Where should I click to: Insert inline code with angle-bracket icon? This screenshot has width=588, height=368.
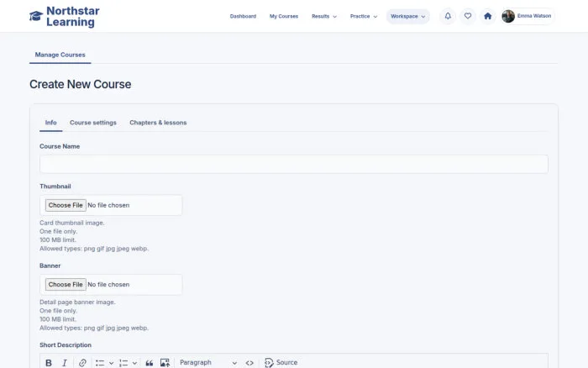(x=249, y=363)
